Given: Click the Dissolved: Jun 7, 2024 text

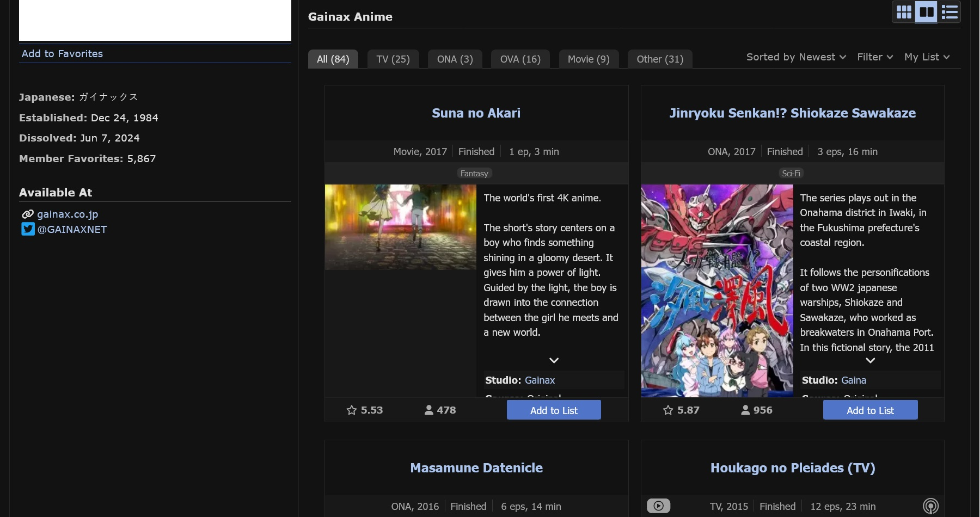Looking at the screenshot, I should click(79, 138).
